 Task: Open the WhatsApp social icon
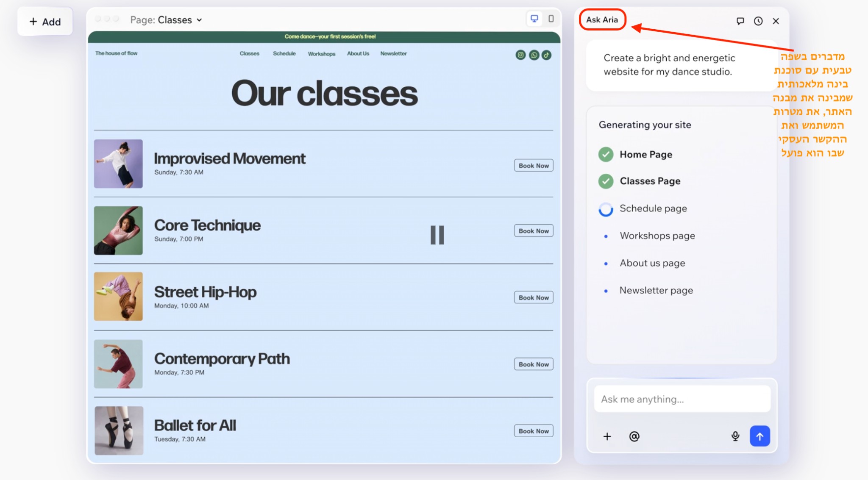(534, 55)
